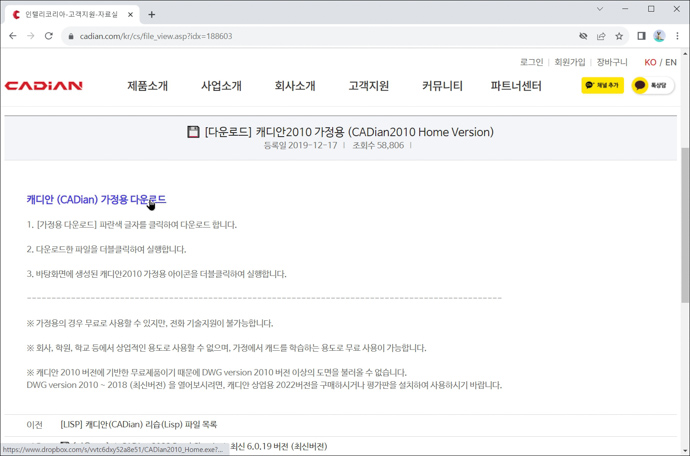Open the 커뮤니티 menu

442,86
